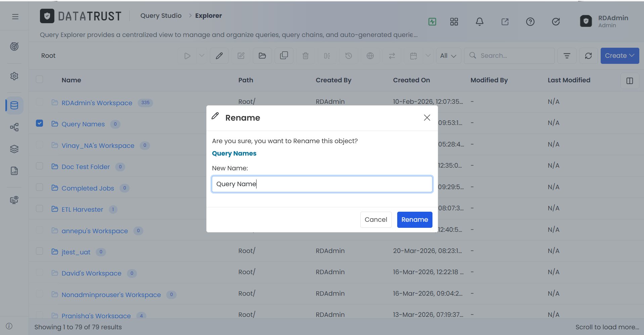This screenshot has width=644, height=335.
Task: Select the database icon in sidebar
Action: pyautogui.click(x=14, y=106)
